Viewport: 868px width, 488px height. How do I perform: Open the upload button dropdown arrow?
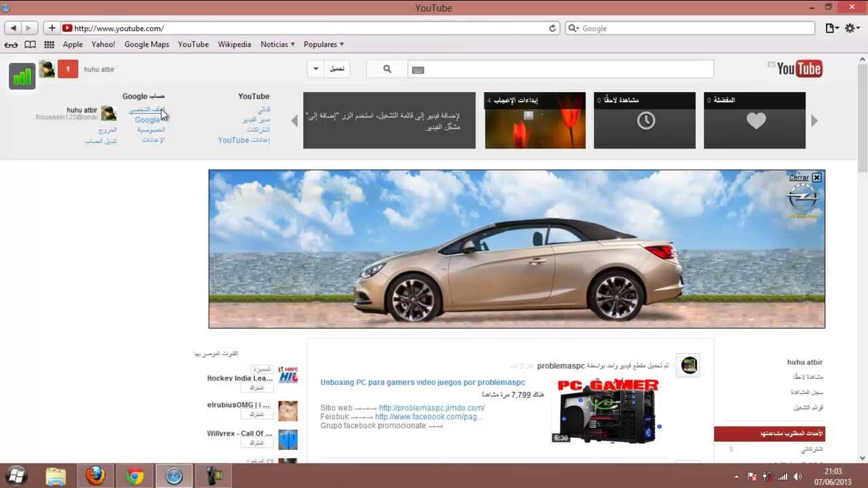pyautogui.click(x=315, y=69)
